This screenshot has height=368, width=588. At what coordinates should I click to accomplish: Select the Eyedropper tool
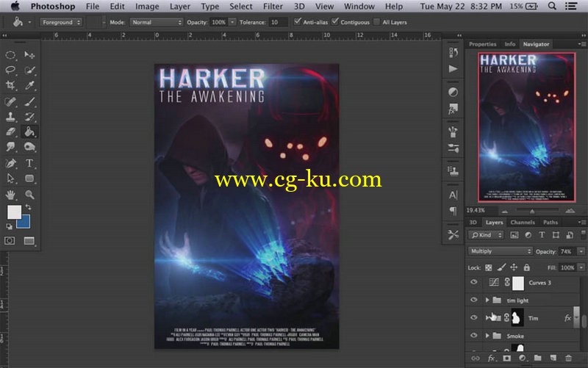point(29,85)
